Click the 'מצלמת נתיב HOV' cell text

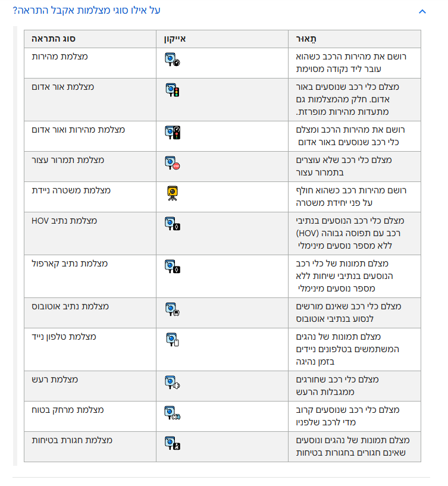pos(64,221)
